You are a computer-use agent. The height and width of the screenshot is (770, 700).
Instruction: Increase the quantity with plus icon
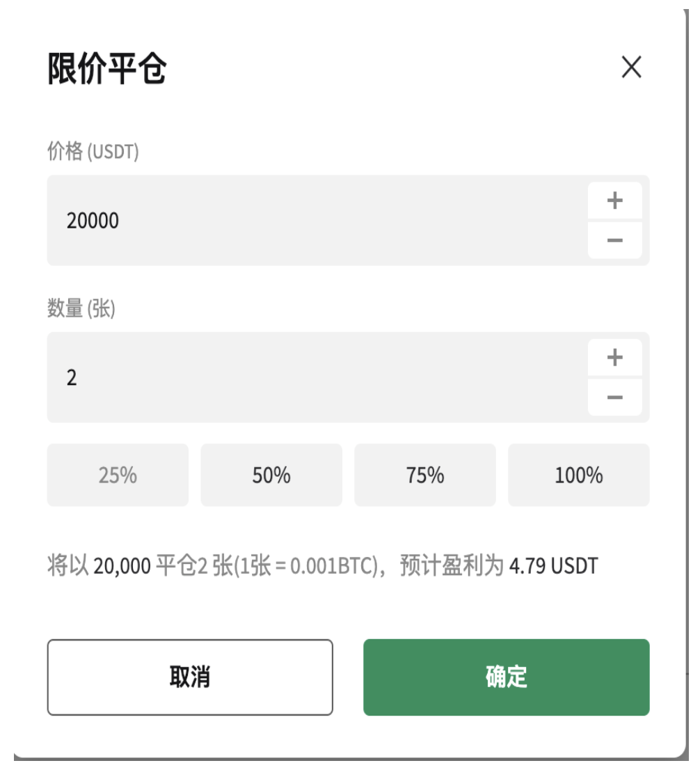click(614, 358)
